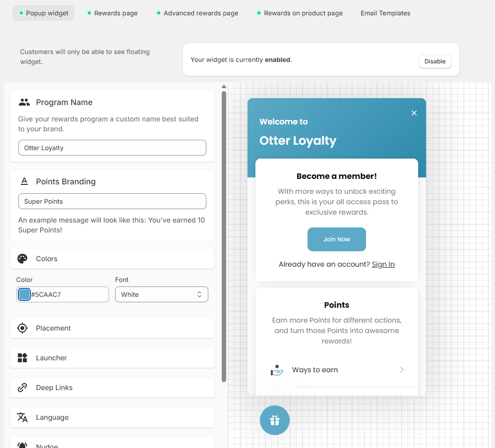Click the Ways to earn hand icon
The width and height of the screenshot is (495, 448).
click(277, 370)
